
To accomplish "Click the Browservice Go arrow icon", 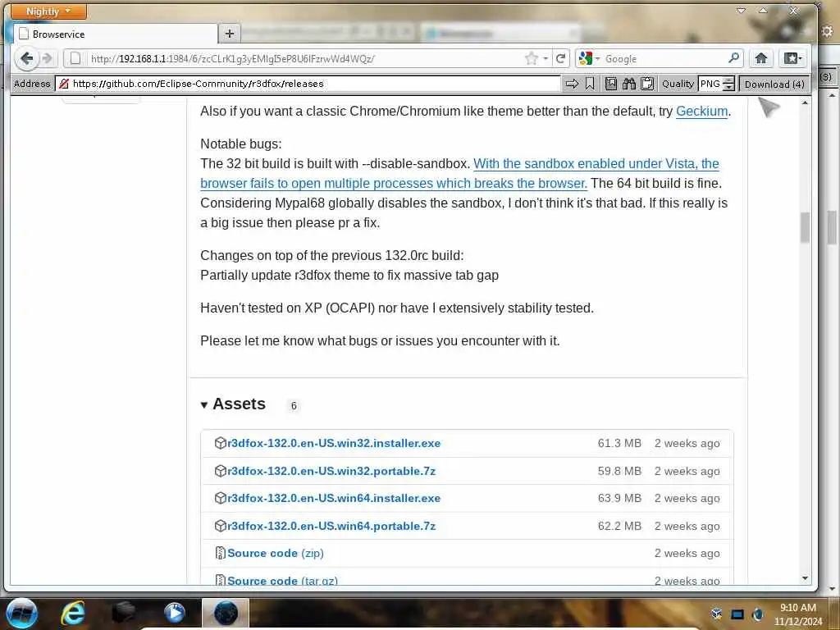I will (572, 84).
